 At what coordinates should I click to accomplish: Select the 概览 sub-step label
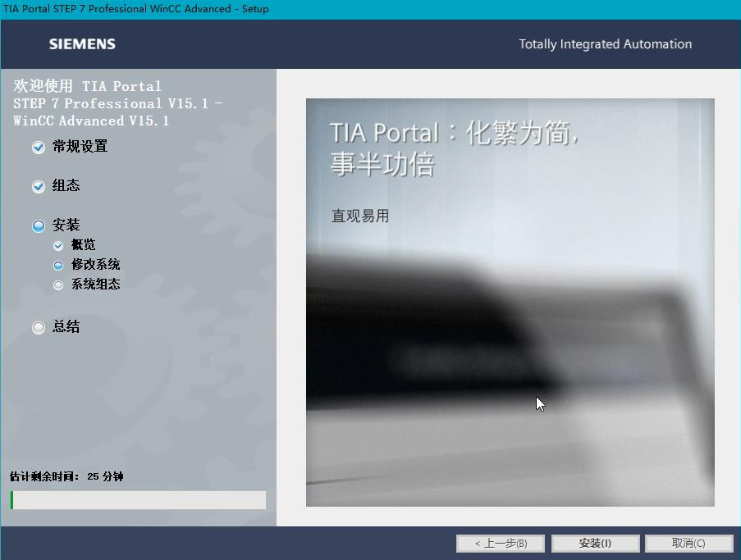point(84,244)
